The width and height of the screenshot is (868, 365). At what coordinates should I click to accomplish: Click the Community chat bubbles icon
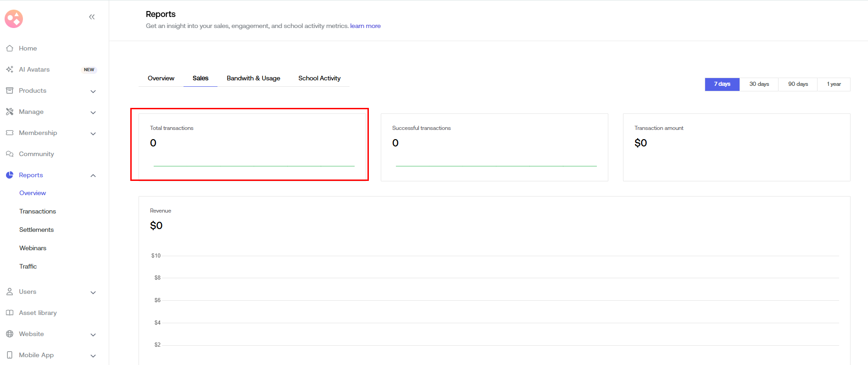10,154
